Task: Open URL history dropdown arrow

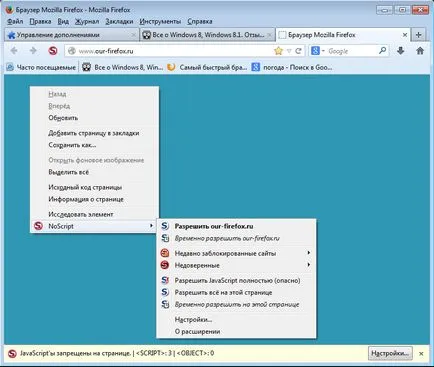Action: [x=289, y=51]
